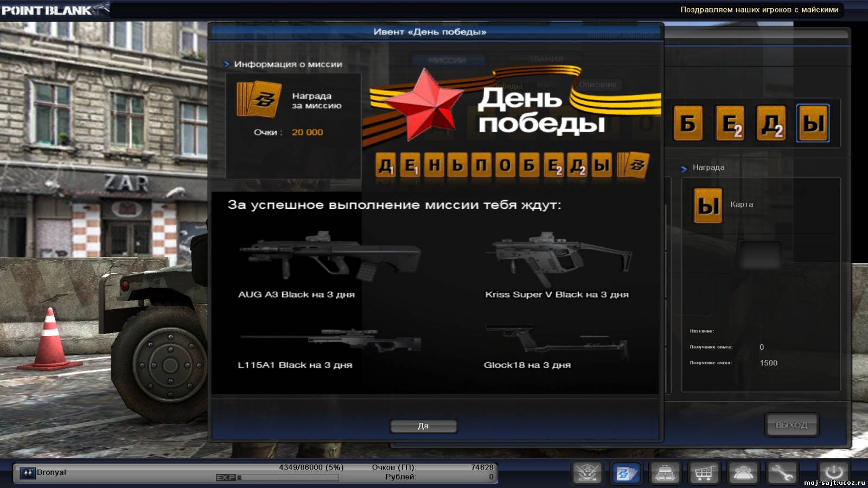Switch to the dimmed МИССИИ tab behind dialog
Screen dimensions: 868x488
tap(446, 60)
